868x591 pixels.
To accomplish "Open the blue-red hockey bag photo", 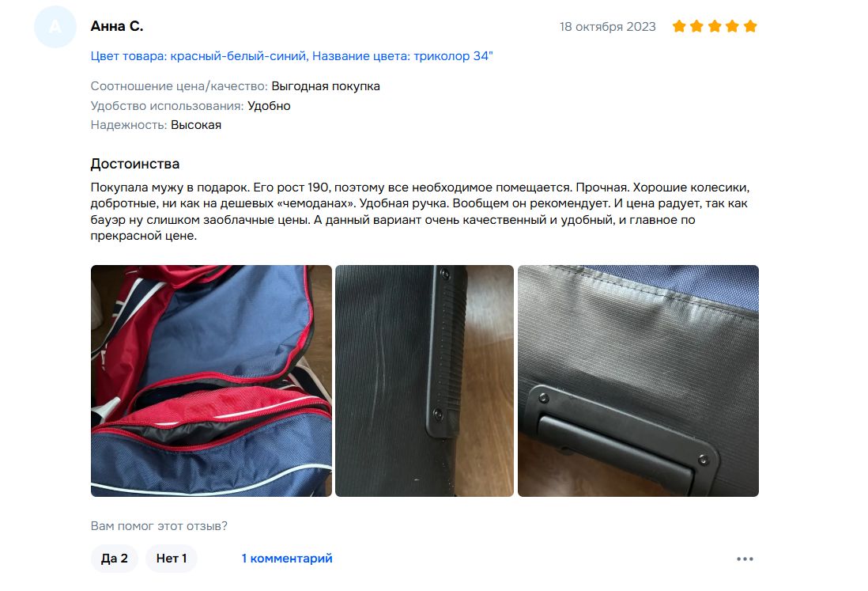I will pyautogui.click(x=211, y=381).
